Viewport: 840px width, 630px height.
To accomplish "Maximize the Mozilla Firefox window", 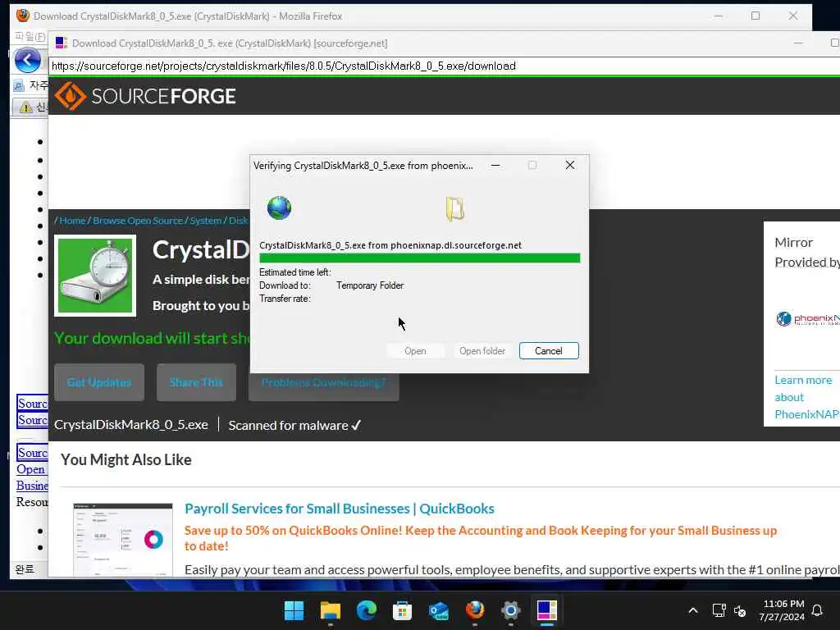I will click(x=756, y=16).
